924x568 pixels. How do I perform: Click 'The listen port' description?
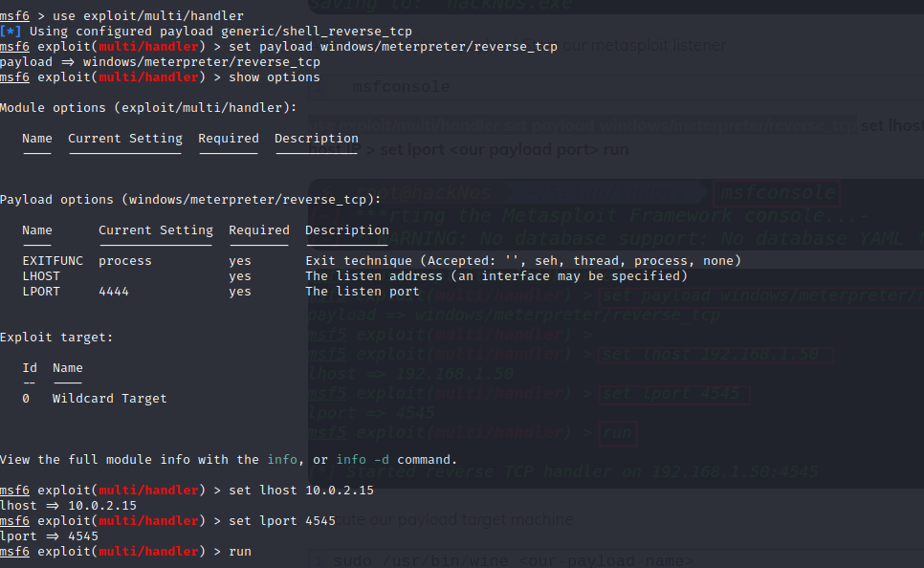[x=363, y=292]
